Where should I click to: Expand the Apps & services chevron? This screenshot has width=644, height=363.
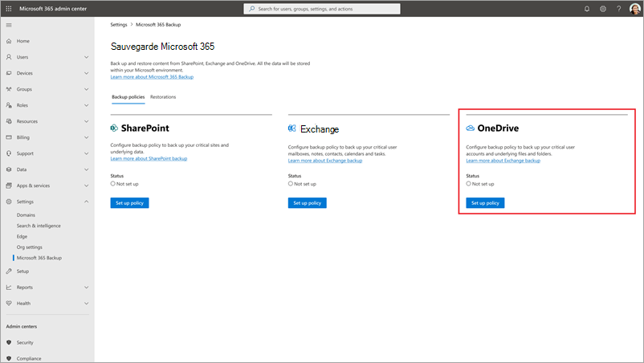tap(86, 186)
